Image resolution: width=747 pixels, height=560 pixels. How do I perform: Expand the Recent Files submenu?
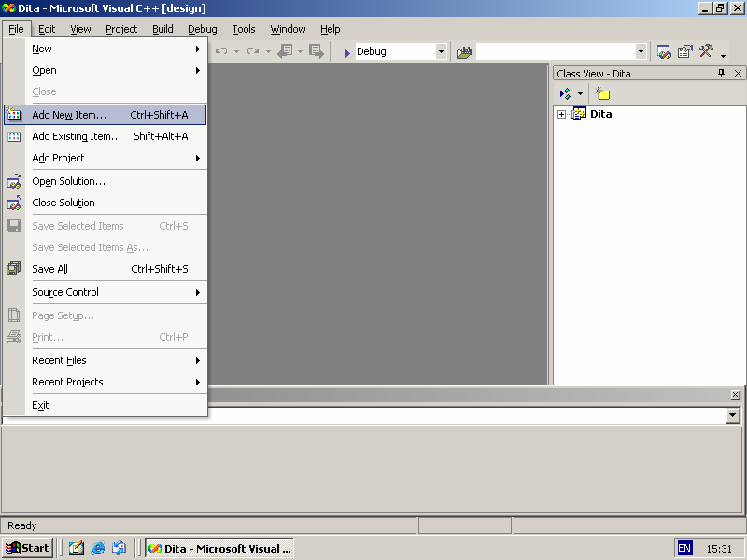click(106, 360)
